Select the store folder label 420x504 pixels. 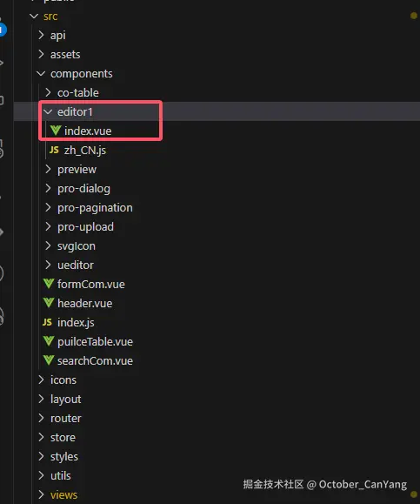point(63,438)
